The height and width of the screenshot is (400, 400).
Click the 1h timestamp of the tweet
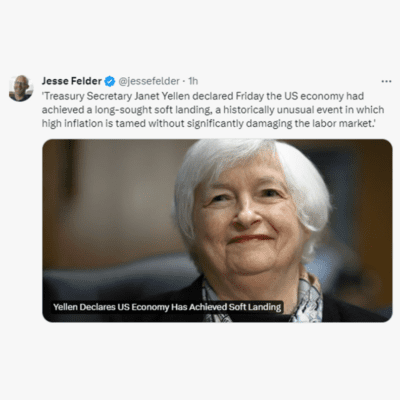coord(193,81)
